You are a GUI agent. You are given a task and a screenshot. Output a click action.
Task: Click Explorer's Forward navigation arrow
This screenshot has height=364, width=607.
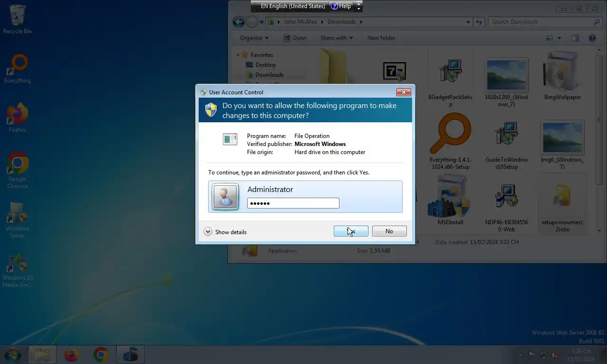pos(252,22)
